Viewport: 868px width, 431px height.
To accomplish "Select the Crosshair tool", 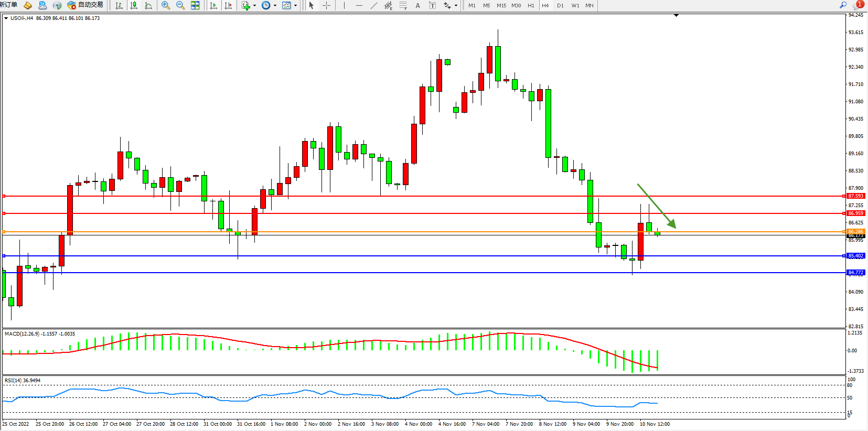I will pos(326,5).
